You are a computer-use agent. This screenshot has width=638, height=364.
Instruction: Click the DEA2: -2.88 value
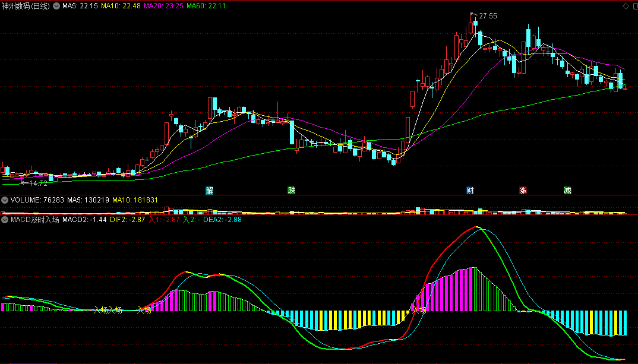[x=222, y=220]
